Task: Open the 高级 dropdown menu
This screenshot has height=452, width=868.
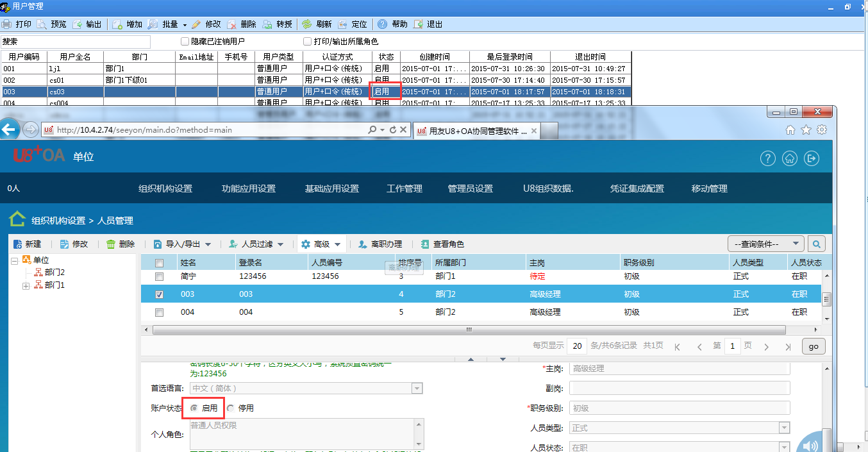Action: tap(321, 244)
